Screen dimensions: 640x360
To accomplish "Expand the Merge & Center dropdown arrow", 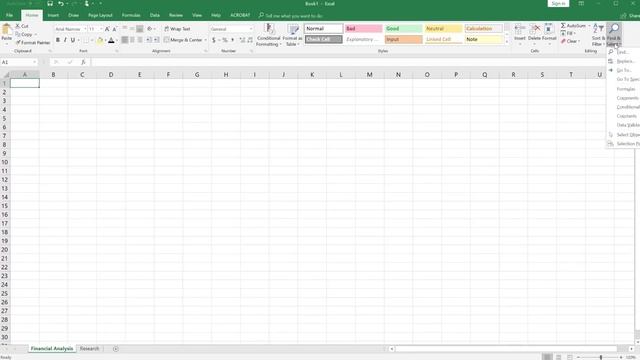I will coord(205,40).
